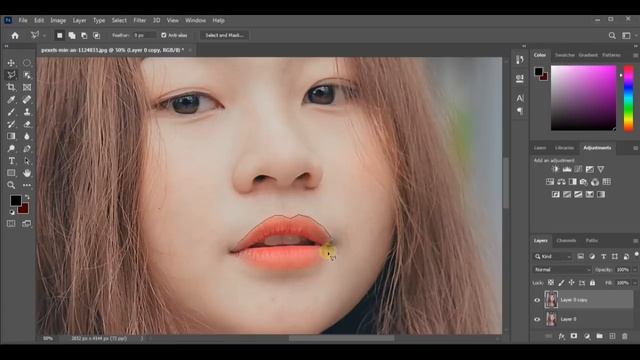
Task: Enable Intersect with Selection mode
Action: pos(96,36)
